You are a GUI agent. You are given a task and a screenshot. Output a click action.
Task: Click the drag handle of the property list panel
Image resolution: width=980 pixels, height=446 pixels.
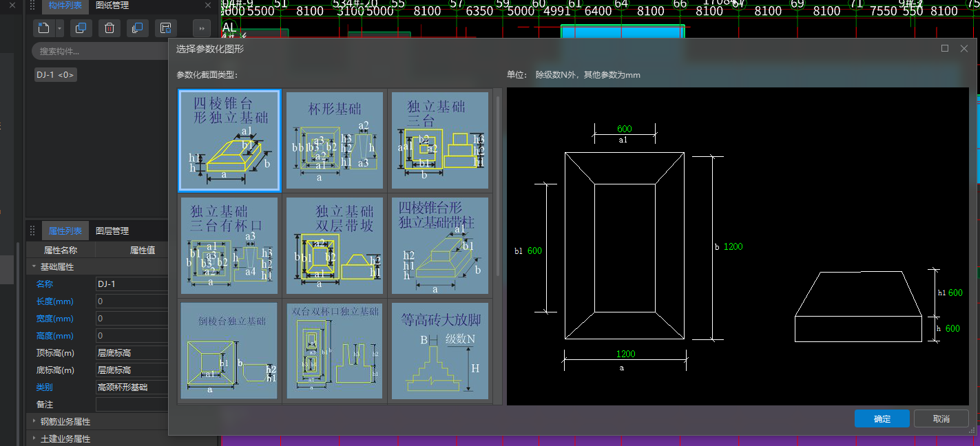point(32,231)
